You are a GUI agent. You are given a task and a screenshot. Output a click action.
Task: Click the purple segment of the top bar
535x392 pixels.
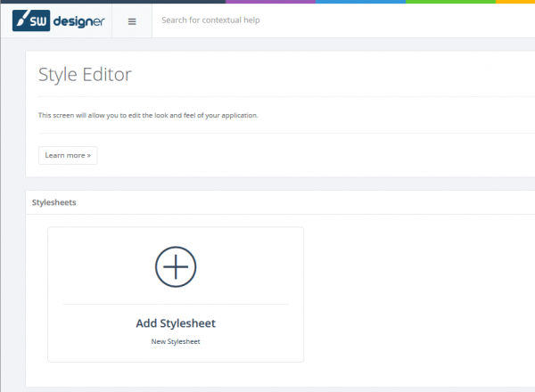pyautogui.click(x=270, y=2)
